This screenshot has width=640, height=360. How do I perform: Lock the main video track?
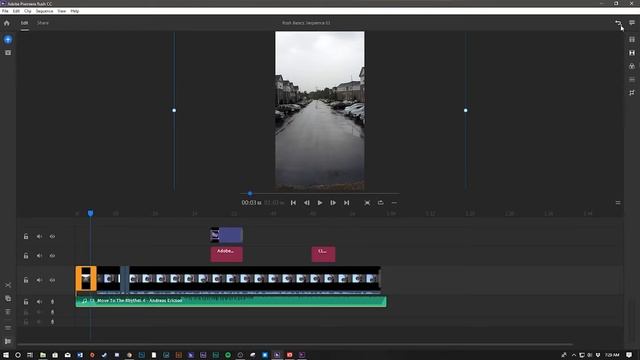pos(26,280)
